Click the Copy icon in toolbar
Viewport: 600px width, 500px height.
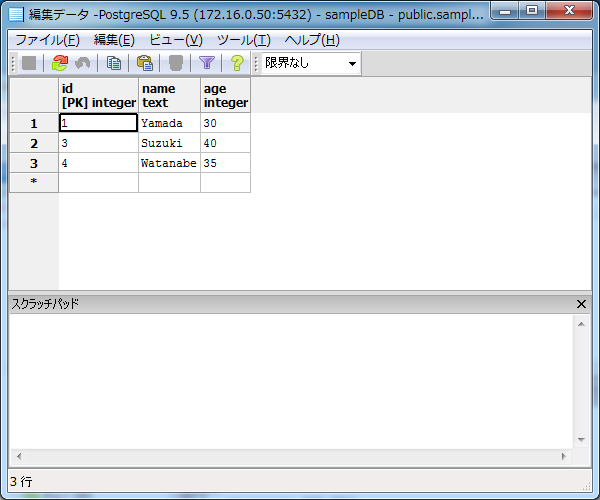114,63
